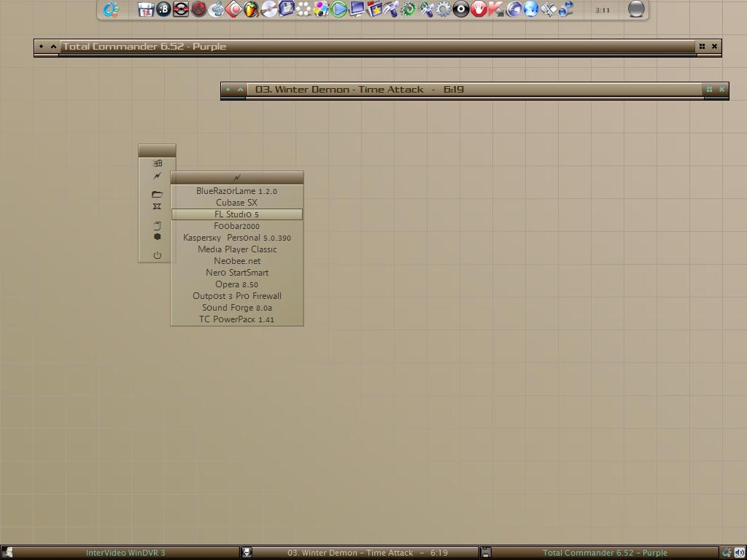747x560 pixels.
Task: Click the power icon in side menu
Action: [x=158, y=255]
